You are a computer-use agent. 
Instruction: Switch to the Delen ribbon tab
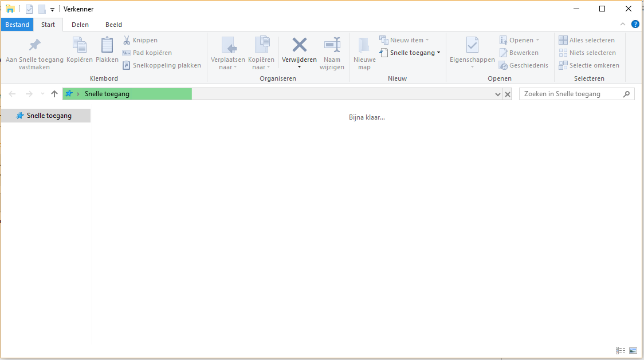(x=80, y=25)
